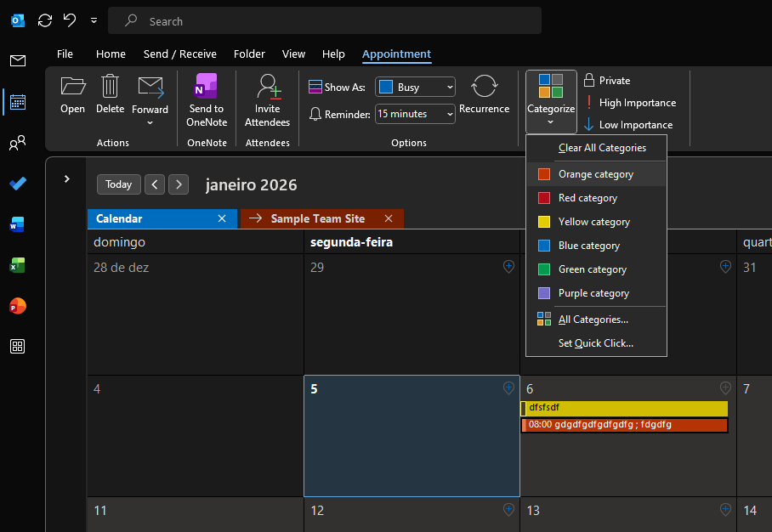Click in the Search box

pos(325,20)
